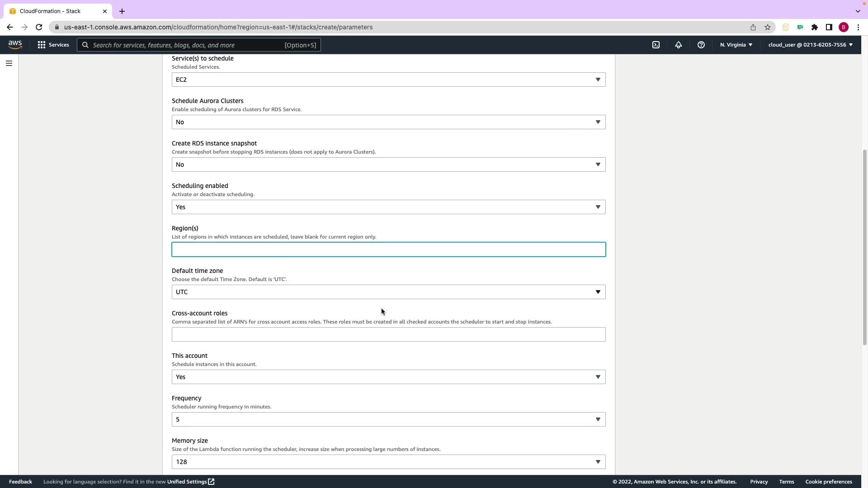Click the AWS logo home icon
Viewport: 868px width, 488px height.
[x=15, y=45]
